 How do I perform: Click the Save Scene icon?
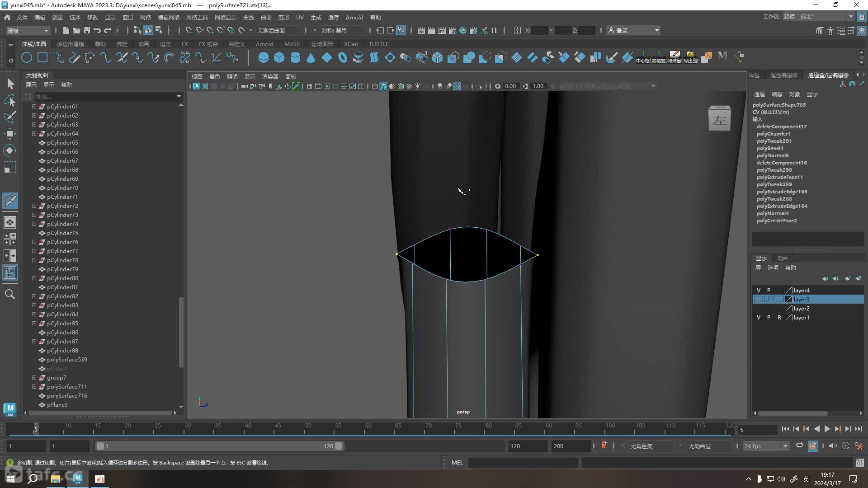(x=86, y=30)
